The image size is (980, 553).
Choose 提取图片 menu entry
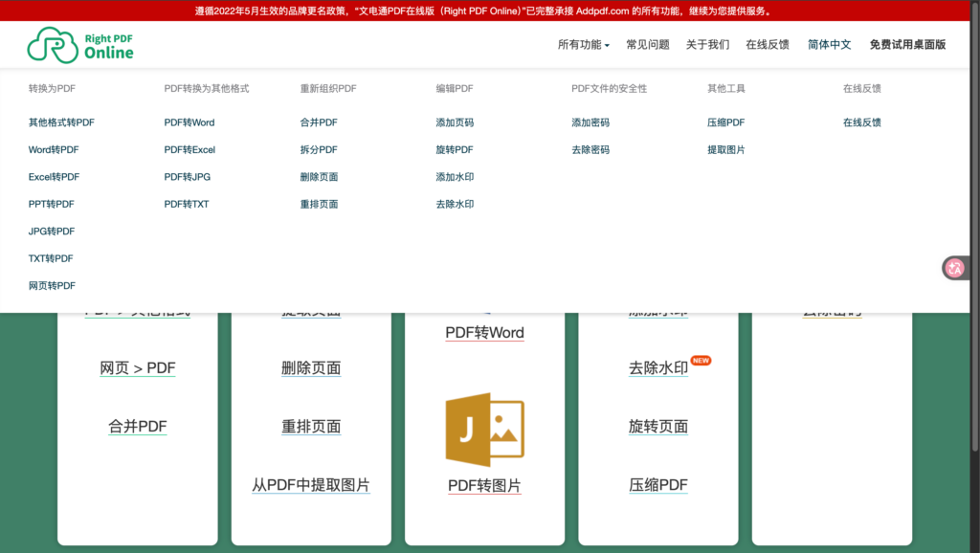(x=725, y=149)
